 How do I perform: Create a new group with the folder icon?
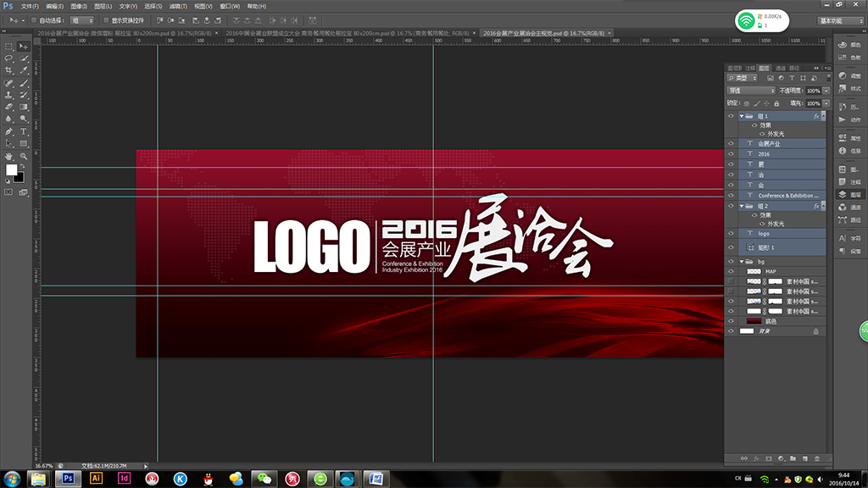click(x=793, y=458)
